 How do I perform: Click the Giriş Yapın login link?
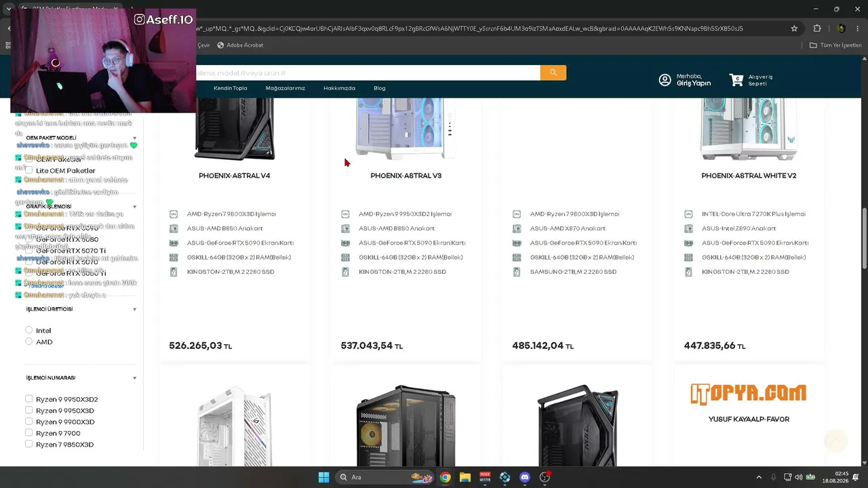coord(694,83)
